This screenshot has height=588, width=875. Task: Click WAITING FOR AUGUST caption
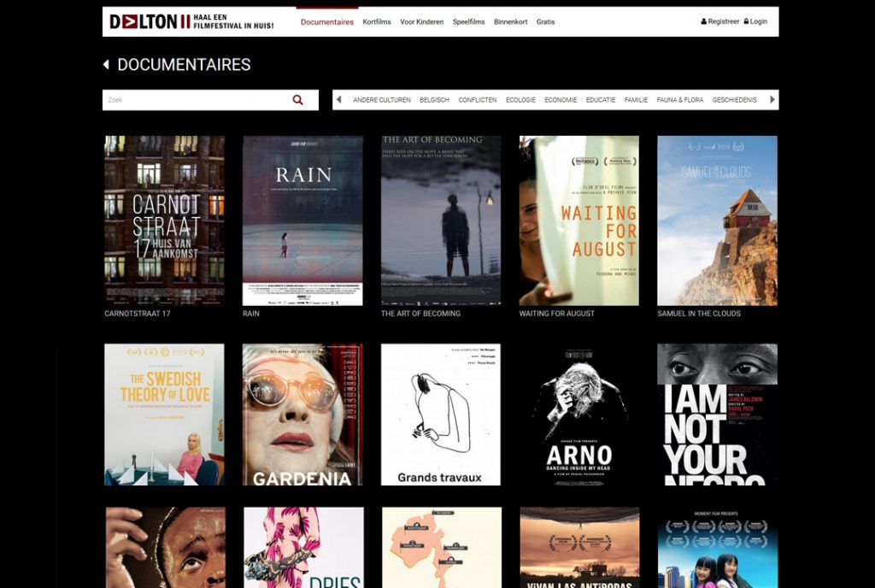557,314
